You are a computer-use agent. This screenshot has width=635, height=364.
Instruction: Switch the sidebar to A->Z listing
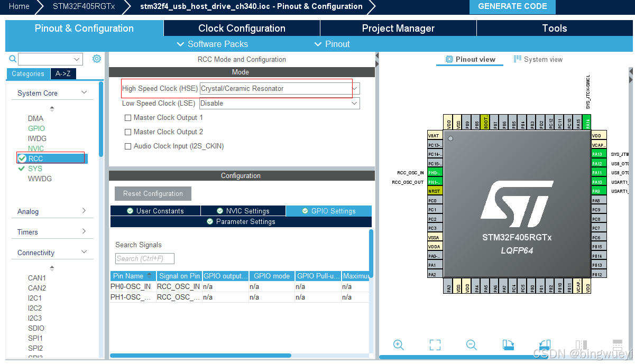(x=63, y=73)
